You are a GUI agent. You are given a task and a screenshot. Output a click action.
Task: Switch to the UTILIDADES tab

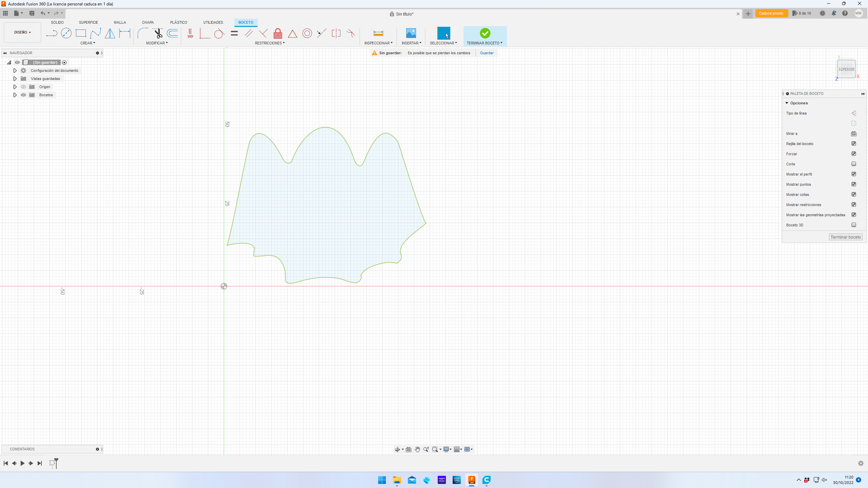[x=213, y=22]
